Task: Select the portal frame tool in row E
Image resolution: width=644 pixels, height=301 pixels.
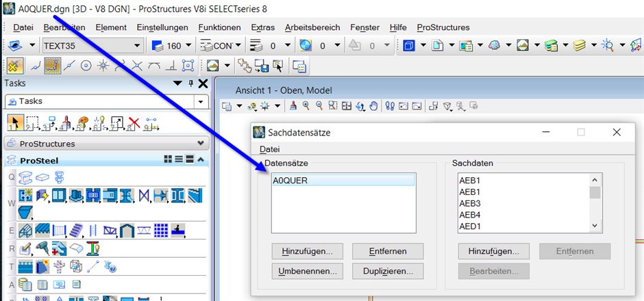Action: (127, 231)
